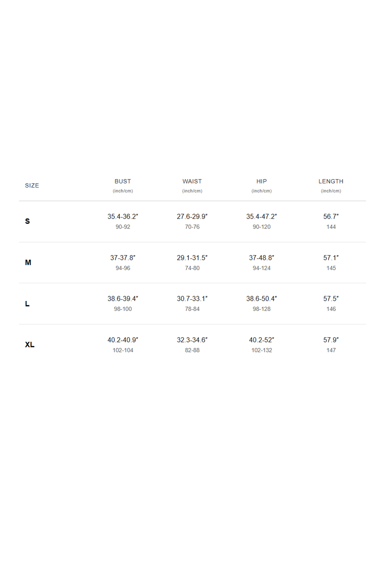
Task: Click the WAIST column header
Action: point(192,181)
